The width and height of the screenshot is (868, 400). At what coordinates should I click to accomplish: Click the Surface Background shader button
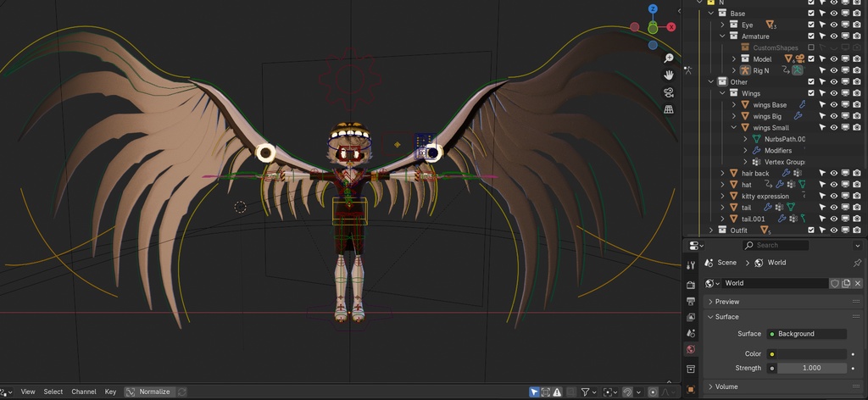[807, 334]
